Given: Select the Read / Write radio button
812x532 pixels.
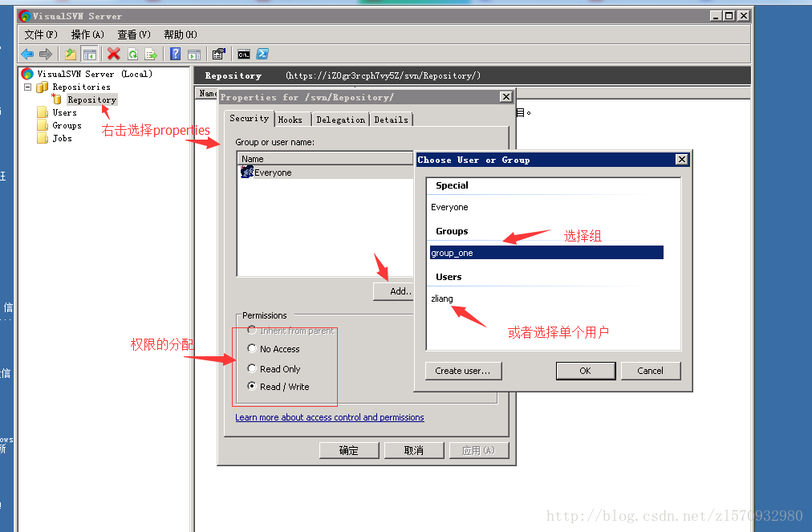Looking at the screenshot, I should click(252, 386).
